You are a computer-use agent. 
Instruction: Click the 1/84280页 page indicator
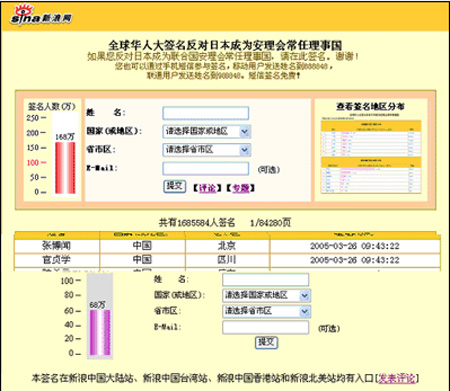271,222
